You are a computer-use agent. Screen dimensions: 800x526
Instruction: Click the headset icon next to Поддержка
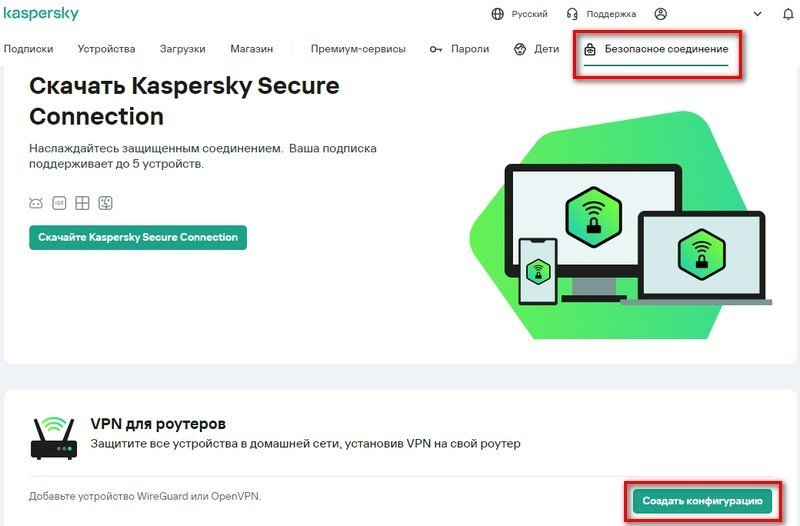[572, 14]
